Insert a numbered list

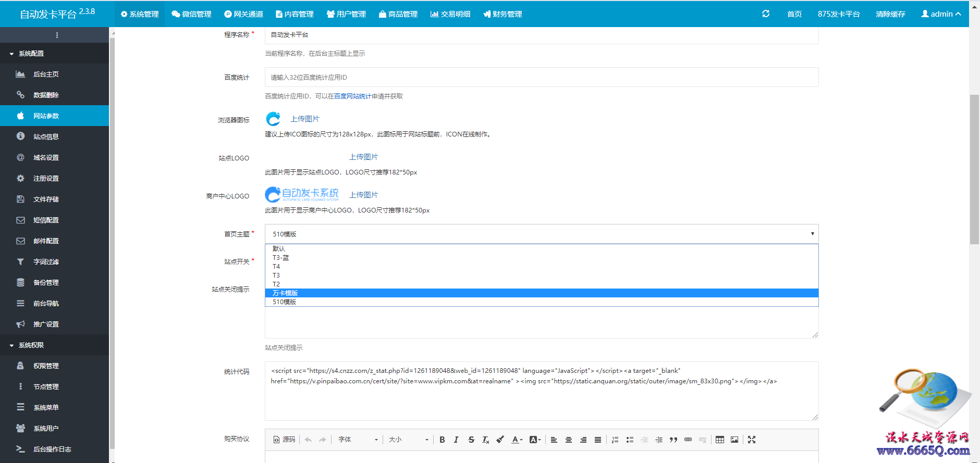tap(615, 440)
